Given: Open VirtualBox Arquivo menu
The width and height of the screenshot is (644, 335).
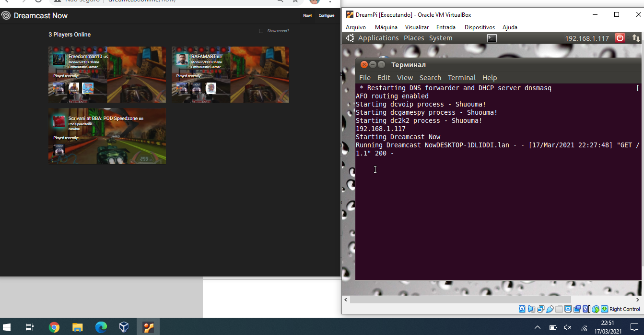Looking at the screenshot, I should [356, 27].
